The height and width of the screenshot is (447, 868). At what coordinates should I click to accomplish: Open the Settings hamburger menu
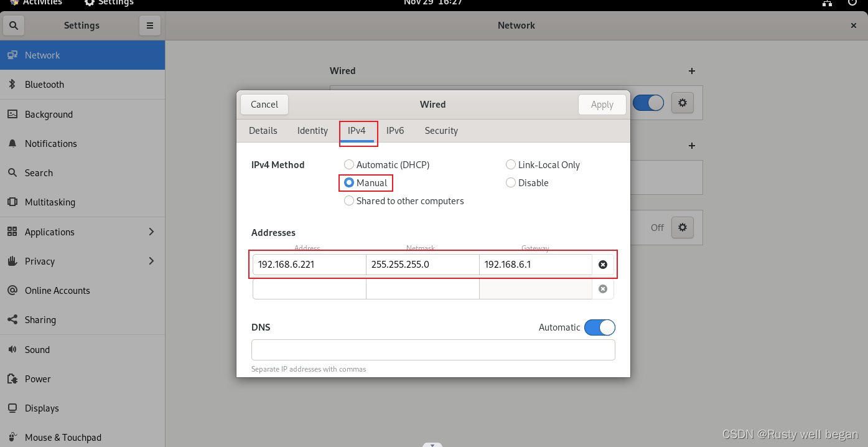tap(149, 26)
